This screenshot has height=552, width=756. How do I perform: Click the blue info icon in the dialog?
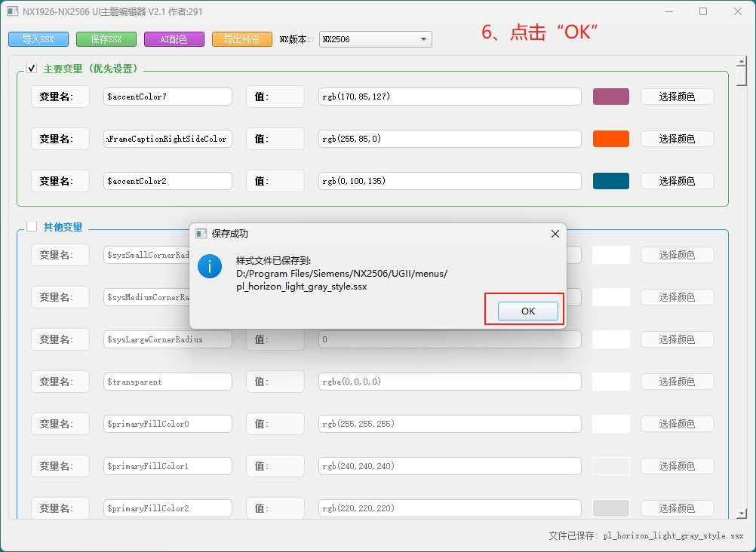click(x=210, y=267)
